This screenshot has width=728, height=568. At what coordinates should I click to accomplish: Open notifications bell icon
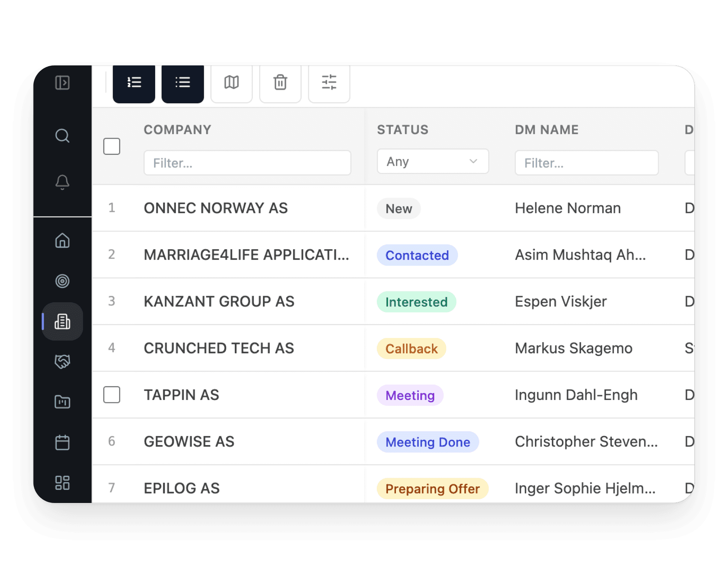pos(62,182)
